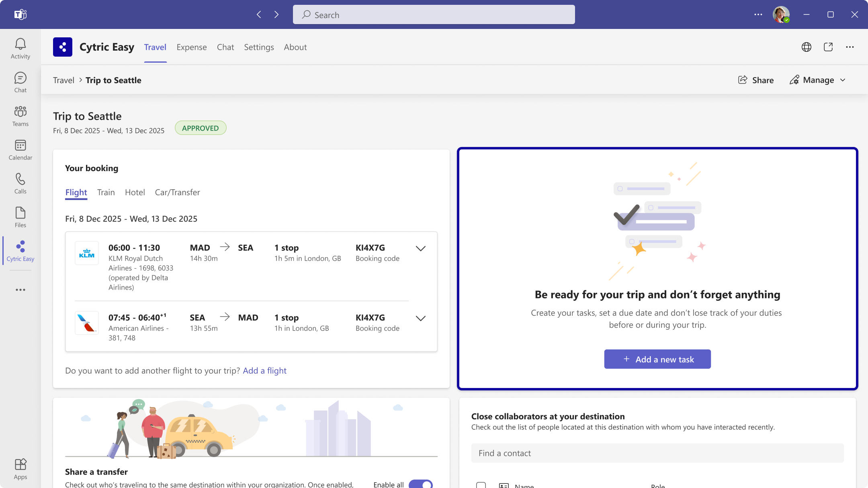The height and width of the screenshot is (488, 868).
Task: Switch to the Expense tab
Action: tap(192, 47)
